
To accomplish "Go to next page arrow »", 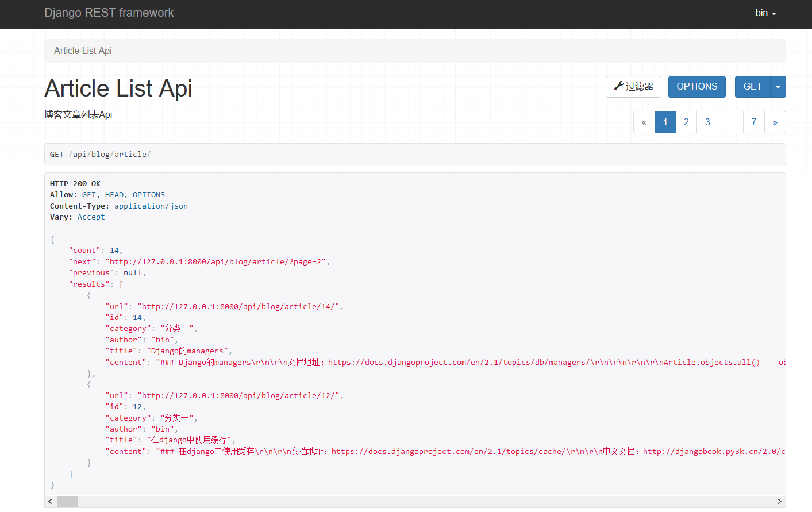I will [775, 122].
